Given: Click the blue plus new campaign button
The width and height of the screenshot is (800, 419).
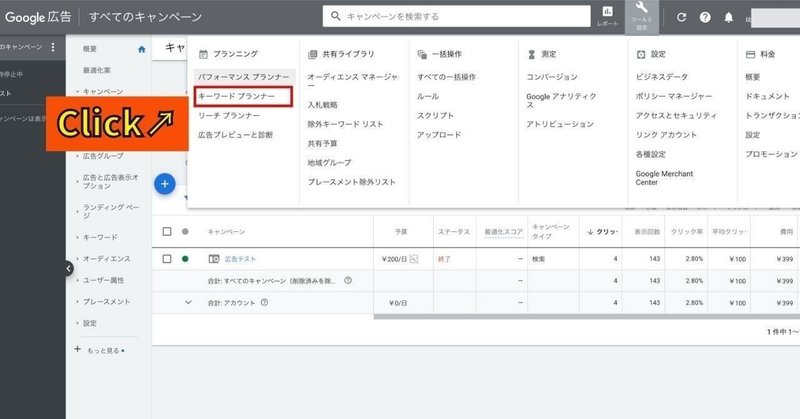Looking at the screenshot, I should (x=165, y=184).
